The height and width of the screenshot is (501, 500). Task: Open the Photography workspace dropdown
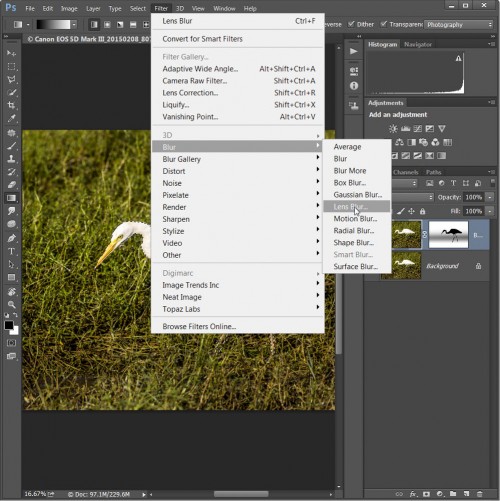coord(459,25)
